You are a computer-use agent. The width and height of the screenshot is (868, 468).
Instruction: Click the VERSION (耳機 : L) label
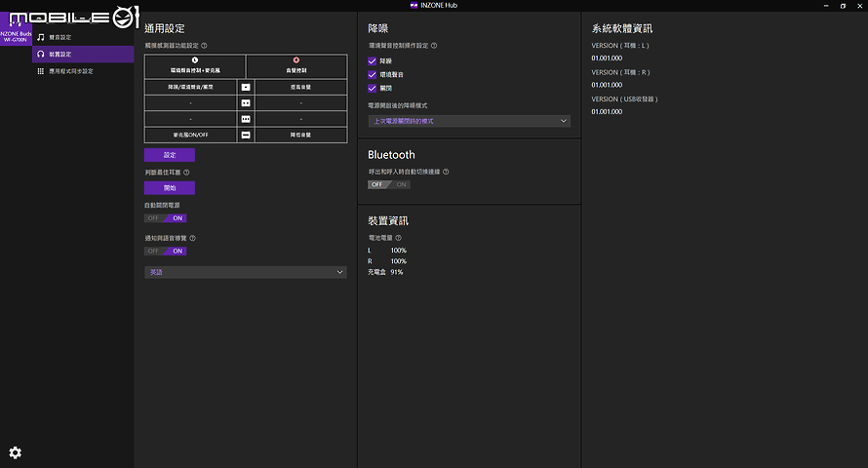[x=620, y=46]
